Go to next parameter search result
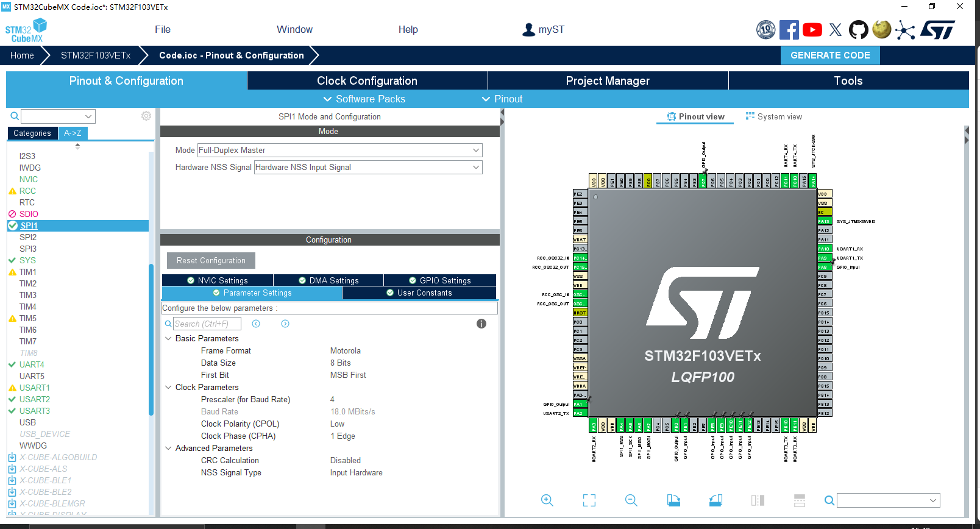Viewport: 980px width, 529px height. coord(285,324)
